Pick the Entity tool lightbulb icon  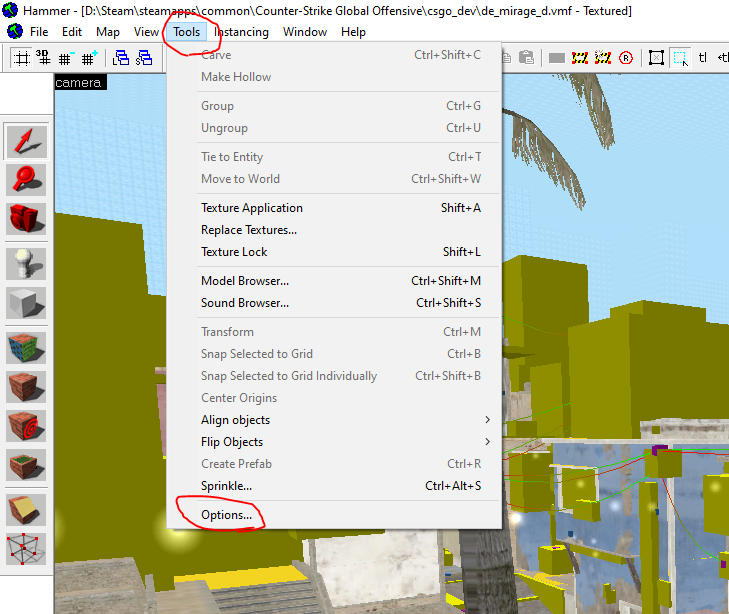click(x=26, y=264)
